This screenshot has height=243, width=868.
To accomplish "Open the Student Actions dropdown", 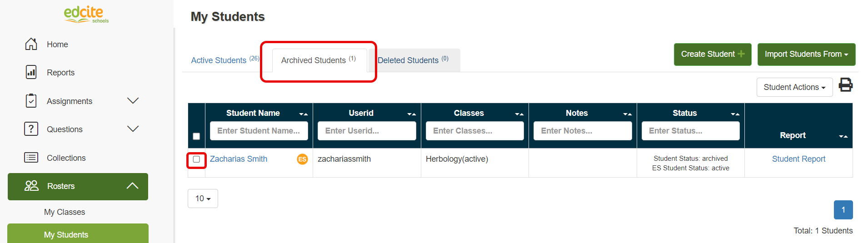I will pyautogui.click(x=794, y=87).
